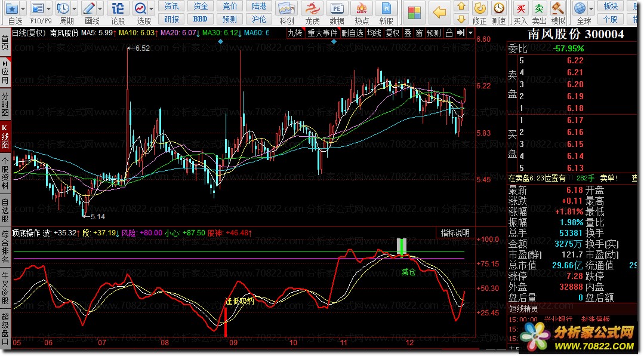Click the 指标说明 indicator description button
644x356 pixels.
pyautogui.click(x=455, y=233)
